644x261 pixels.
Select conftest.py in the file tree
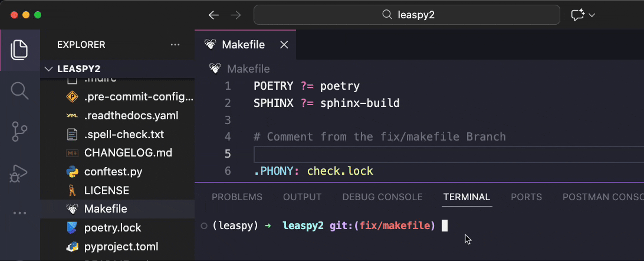113,172
